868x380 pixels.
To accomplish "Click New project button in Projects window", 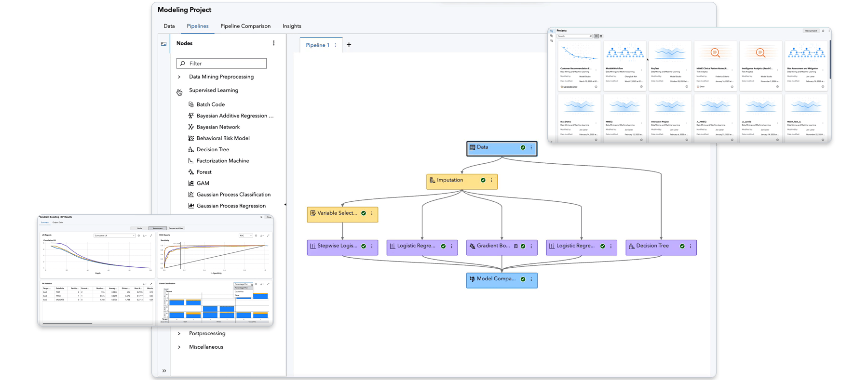I will pyautogui.click(x=811, y=31).
